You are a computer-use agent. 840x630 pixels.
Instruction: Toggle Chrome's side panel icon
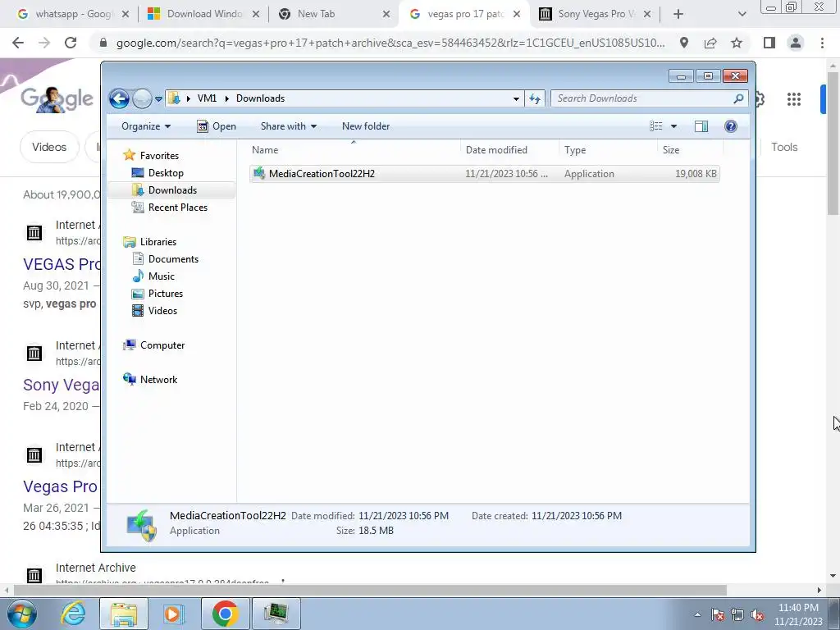coord(769,43)
